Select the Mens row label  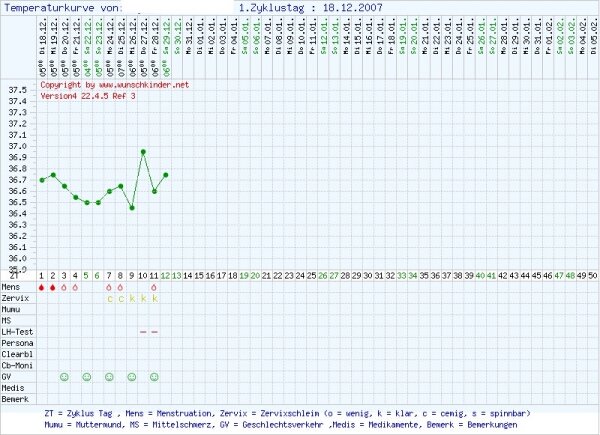tap(14, 287)
